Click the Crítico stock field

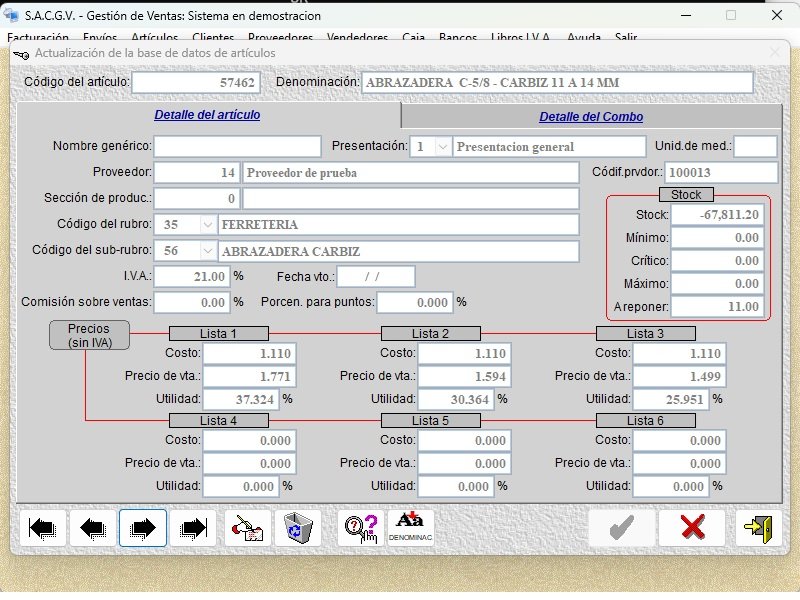coord(717,261)
